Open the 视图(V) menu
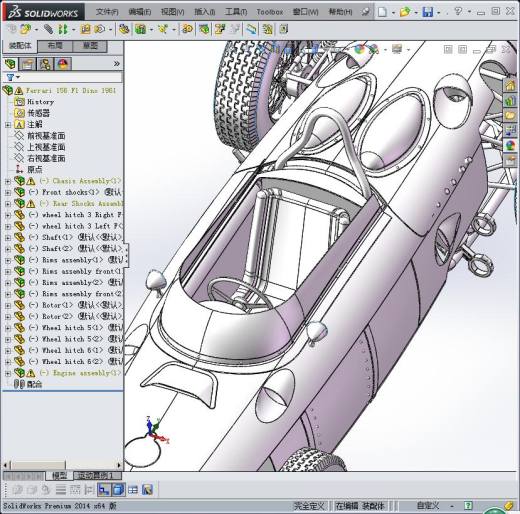The height and width of the screenshot is (514, 520). click(172, 12)
